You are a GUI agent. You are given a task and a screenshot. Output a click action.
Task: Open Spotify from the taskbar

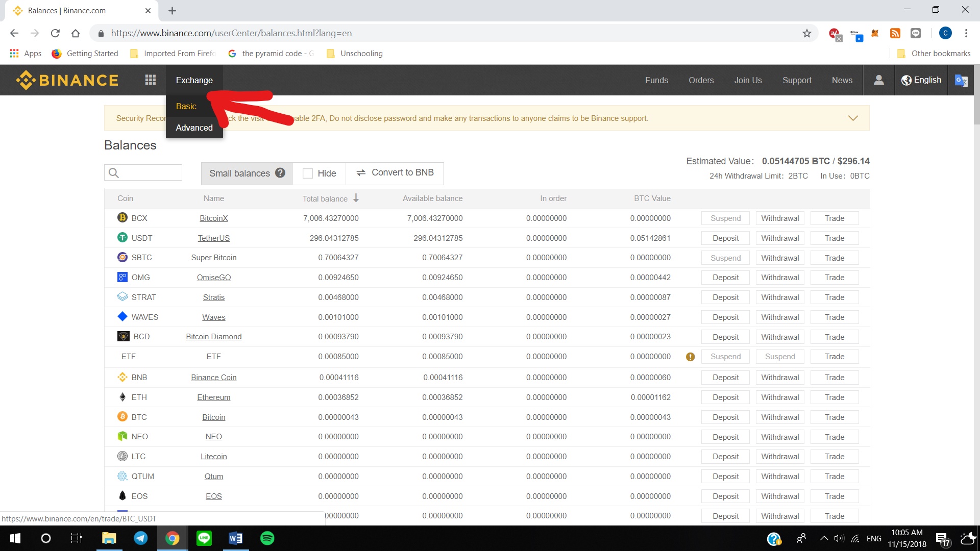tap(267, 538)
